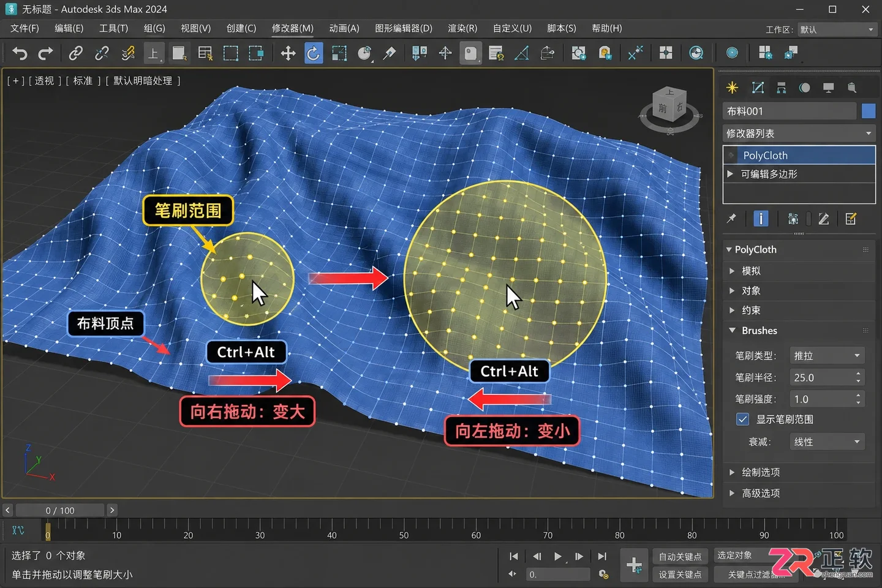Activate the Select and Rotate tool
Screen dimensions: 882x588
click(x=313, y=53)
